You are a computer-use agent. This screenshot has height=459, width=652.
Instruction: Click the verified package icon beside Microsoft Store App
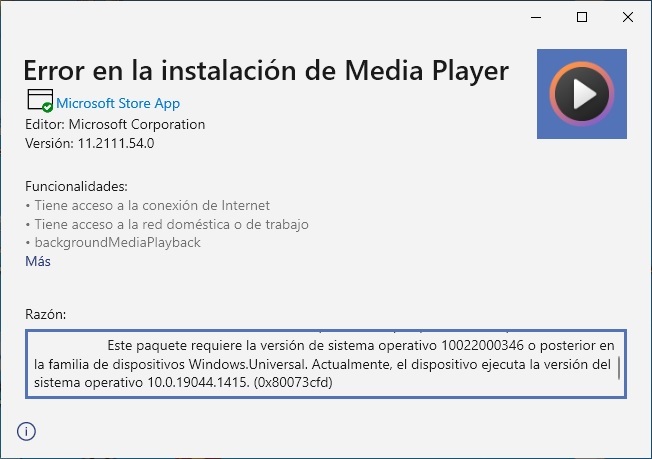(x=40, y=101)
